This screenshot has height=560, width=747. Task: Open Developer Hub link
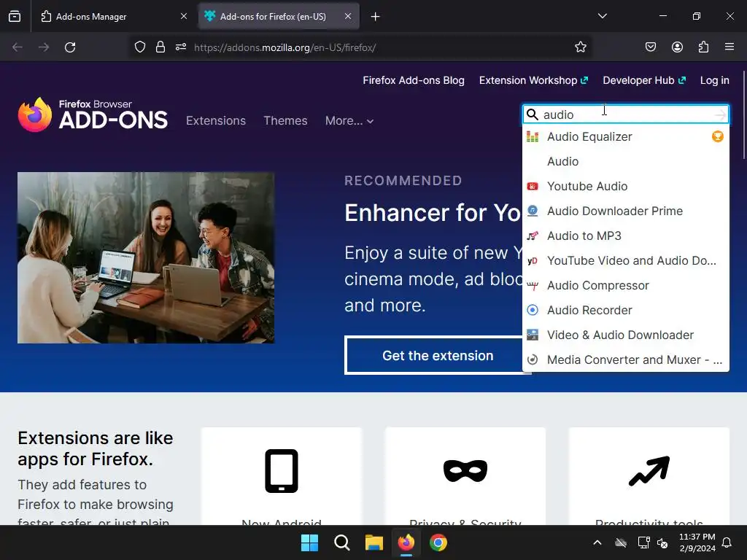click(x=644, y=80)
